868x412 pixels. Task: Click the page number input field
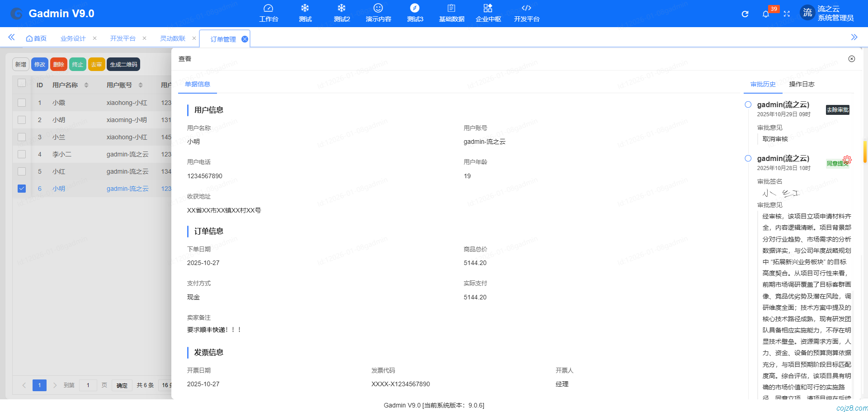[88, 385]
